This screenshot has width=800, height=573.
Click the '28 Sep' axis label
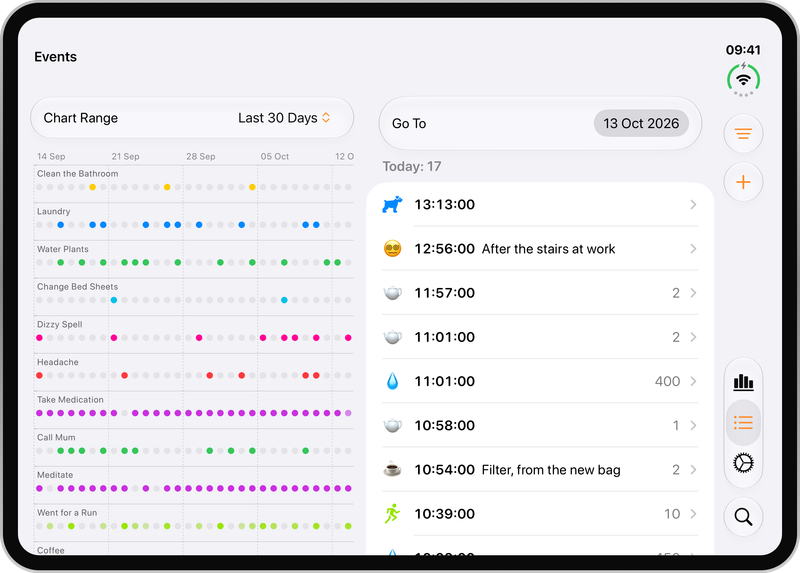[x=201, y=156]
